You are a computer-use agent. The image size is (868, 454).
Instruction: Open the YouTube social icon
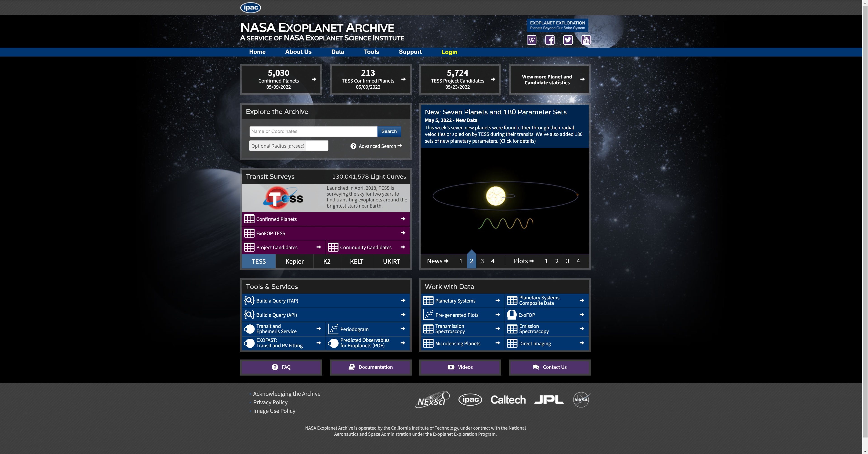pyautogui.click(x=586, y=40)
